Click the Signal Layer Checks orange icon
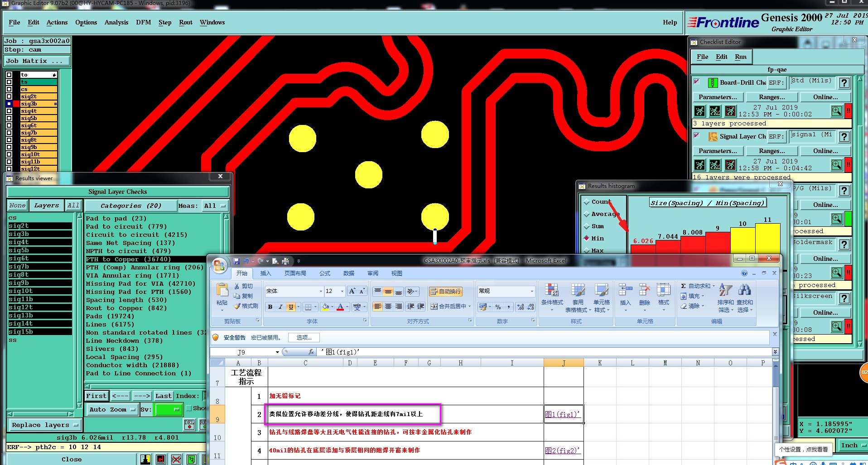The width and height of the screenshot is (868, 465). [x=713, y=136]
